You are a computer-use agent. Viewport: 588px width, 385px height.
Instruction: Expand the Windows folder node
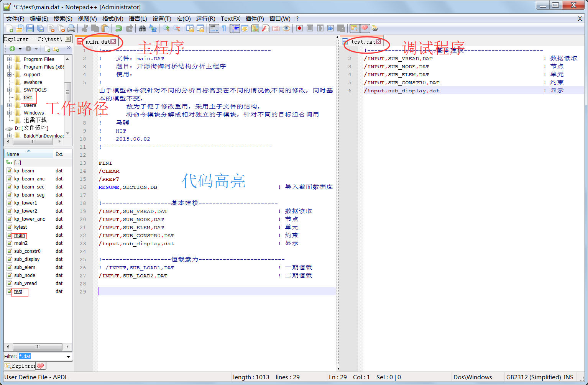[x=10, y=113]
